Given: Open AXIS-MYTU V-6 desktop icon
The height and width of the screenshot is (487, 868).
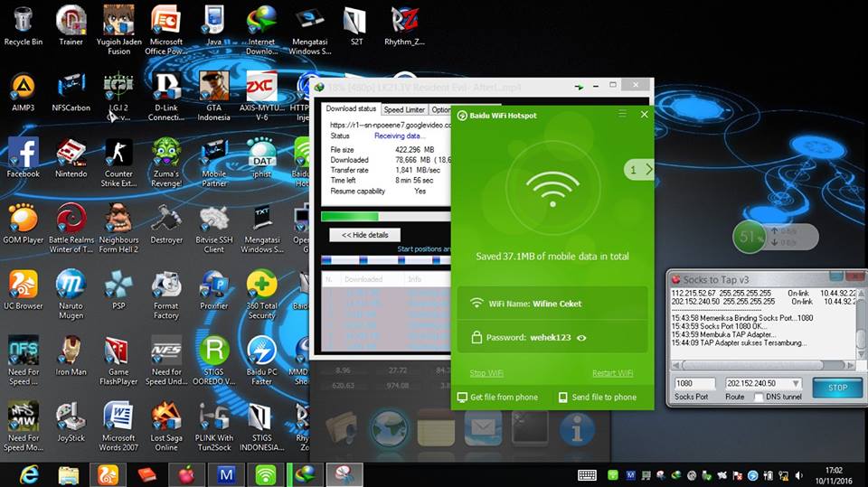Looking at the screenshot, I should click(261, 97).
